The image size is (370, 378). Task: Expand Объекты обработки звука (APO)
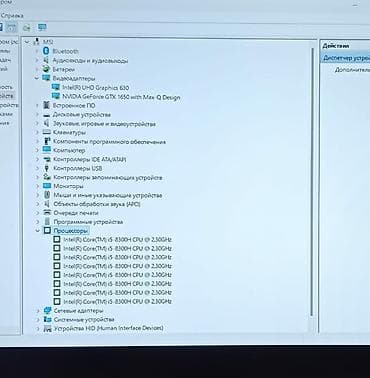point(38,204)
